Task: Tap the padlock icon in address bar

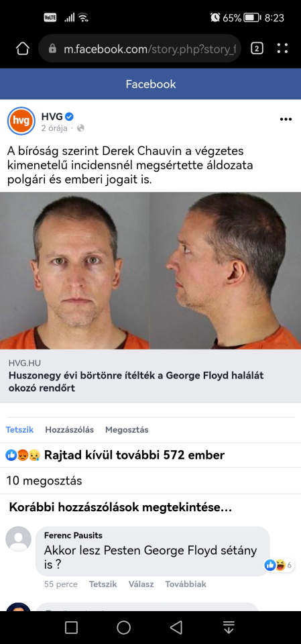Action: [x=52, y=49]
